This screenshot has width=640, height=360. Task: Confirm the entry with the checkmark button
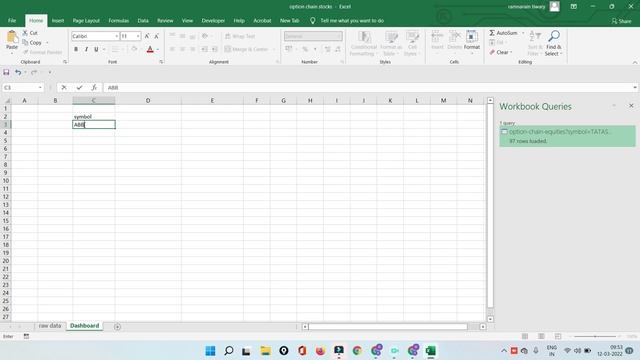(x=79, y=87)
